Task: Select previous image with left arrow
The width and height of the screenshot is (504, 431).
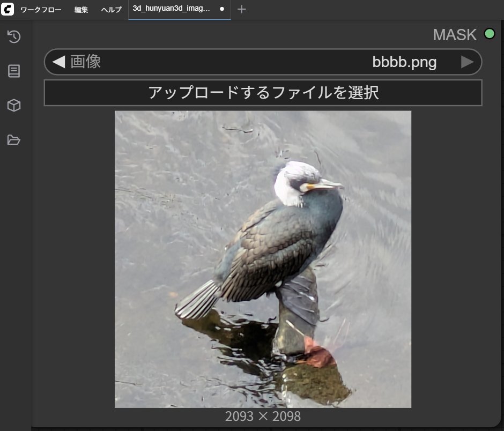Action: (x=58, y=62)
